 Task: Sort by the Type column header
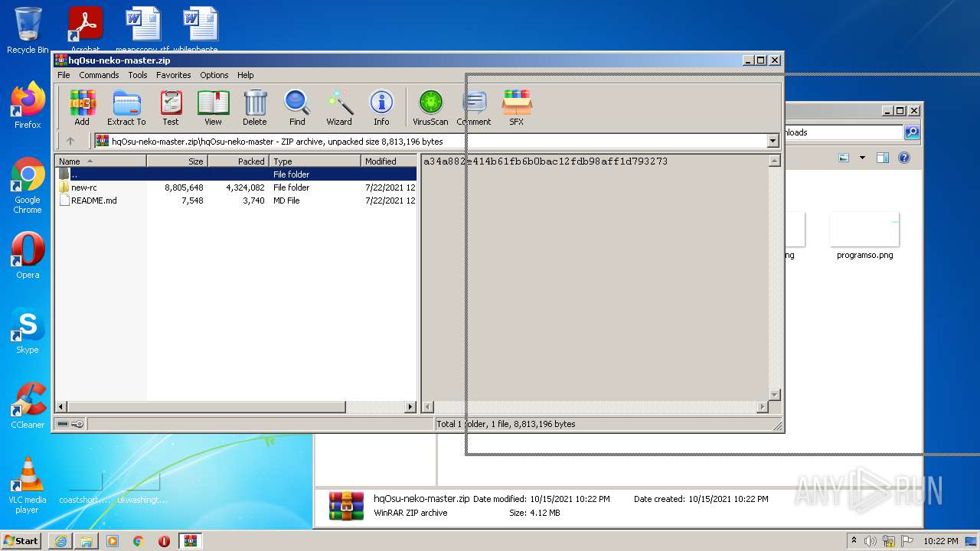pyautogui.click(x=315, y=161)
